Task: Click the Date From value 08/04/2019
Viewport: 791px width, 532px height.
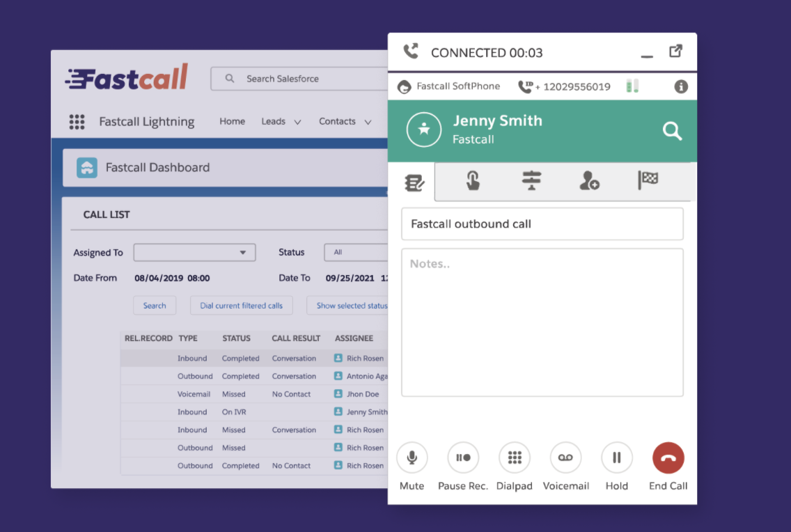Action: point(172,278)
